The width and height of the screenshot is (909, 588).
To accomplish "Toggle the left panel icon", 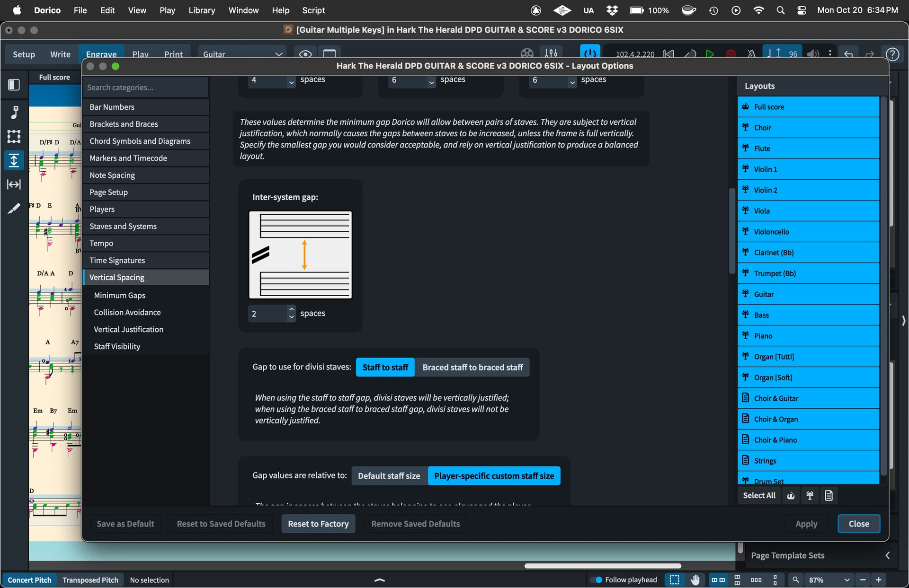I will (x=14, y=85).
